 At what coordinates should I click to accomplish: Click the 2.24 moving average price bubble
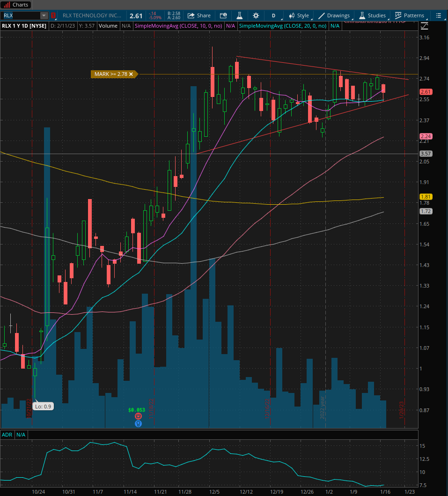point(426,136)
